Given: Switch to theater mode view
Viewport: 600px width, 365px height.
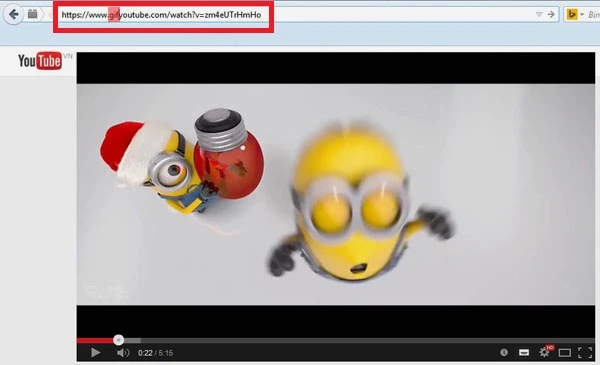Looking at the screenshot, I should (x=565, y=352).
